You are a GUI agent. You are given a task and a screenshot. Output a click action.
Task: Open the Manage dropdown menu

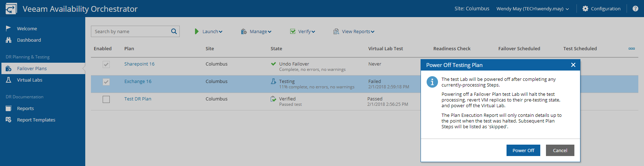(256, 31)
